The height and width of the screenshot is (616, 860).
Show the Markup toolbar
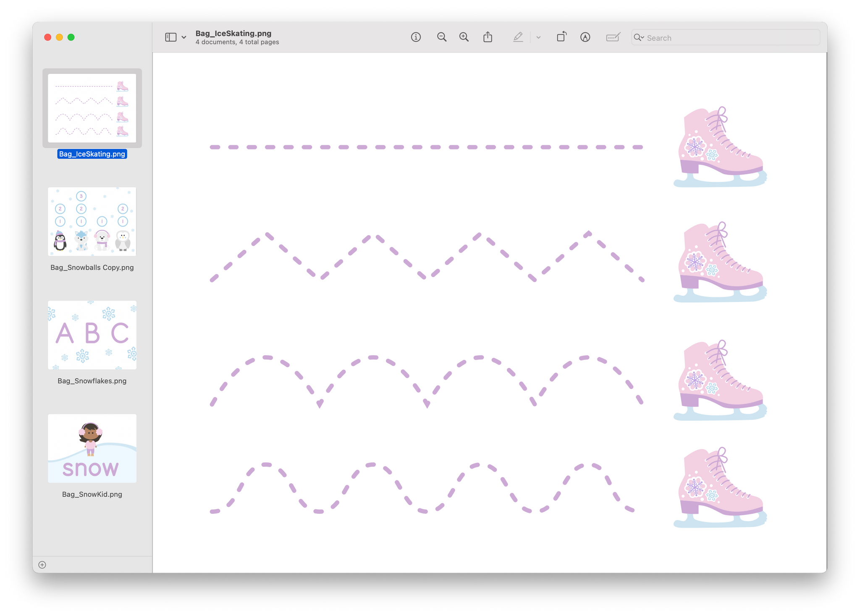pos(585,37)
